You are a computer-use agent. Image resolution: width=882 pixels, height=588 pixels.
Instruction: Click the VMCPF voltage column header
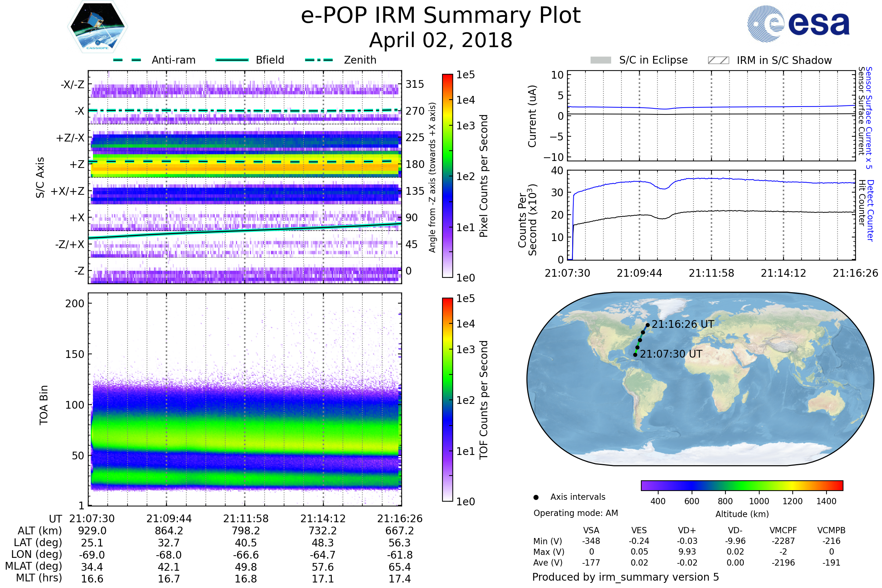coord(783,531)
